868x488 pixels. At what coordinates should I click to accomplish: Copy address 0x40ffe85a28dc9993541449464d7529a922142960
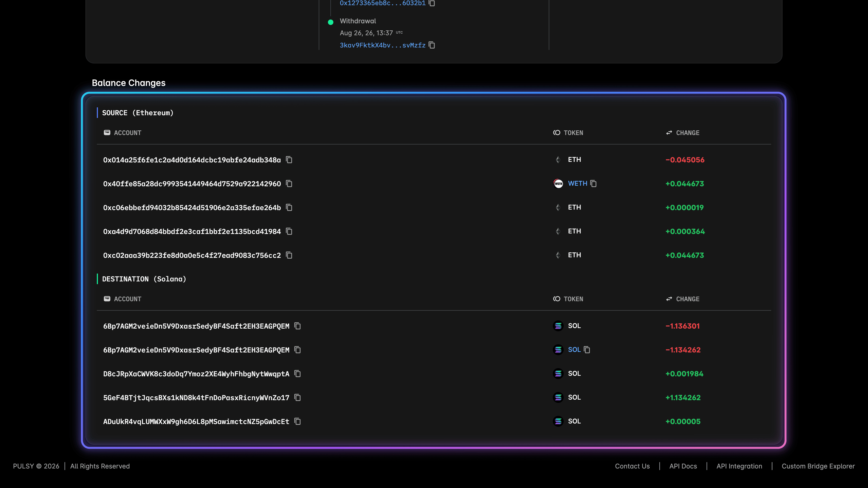coord(289,184)
